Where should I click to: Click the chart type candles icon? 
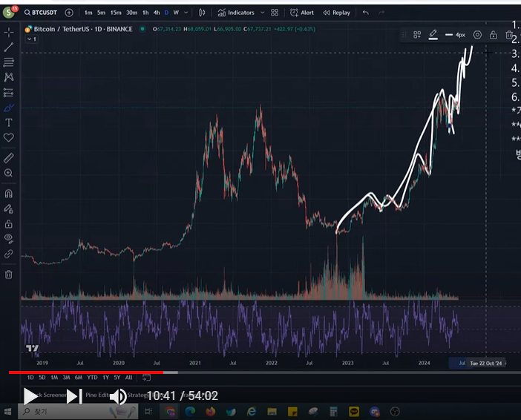click(202, 13)
